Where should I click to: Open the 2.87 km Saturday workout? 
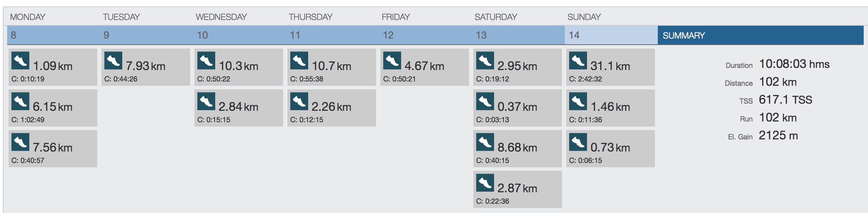tap(518, 189)
